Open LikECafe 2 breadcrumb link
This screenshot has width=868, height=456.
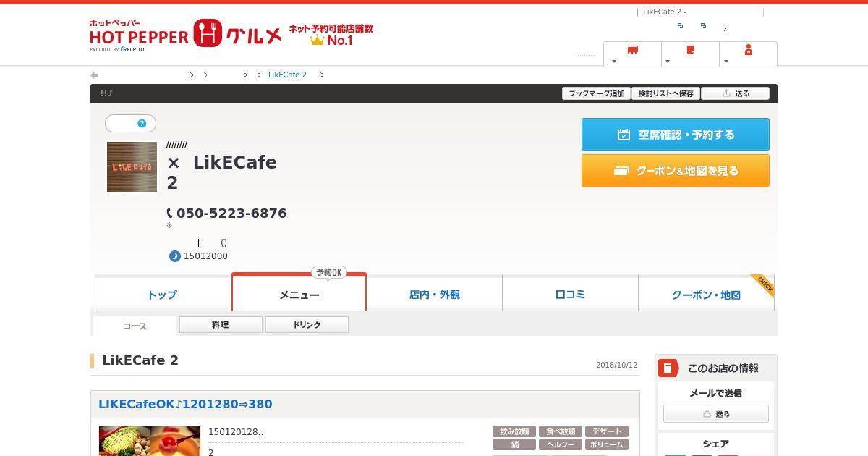287,75
